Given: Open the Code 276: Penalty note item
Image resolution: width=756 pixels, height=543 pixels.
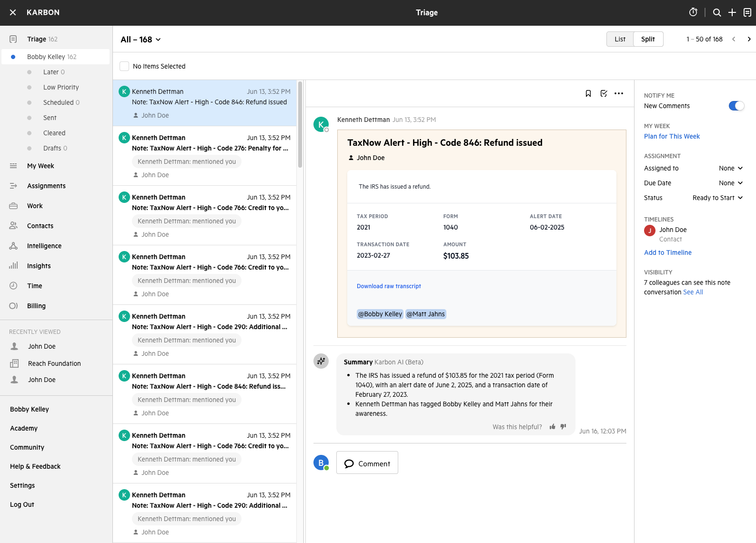Looking at the screenshot, I should [x=204, y=156].
